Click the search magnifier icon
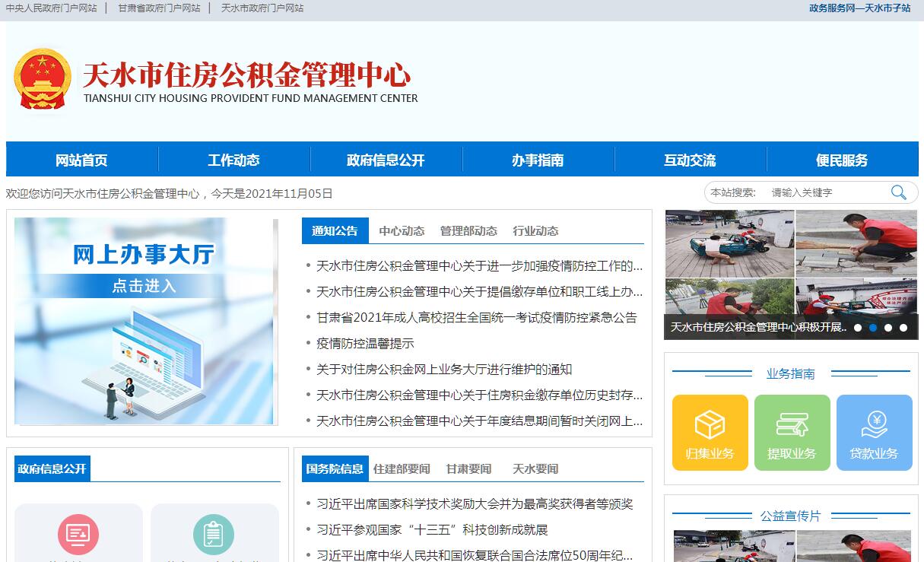Viewport: 924px width, 562px height. point(898,192)
